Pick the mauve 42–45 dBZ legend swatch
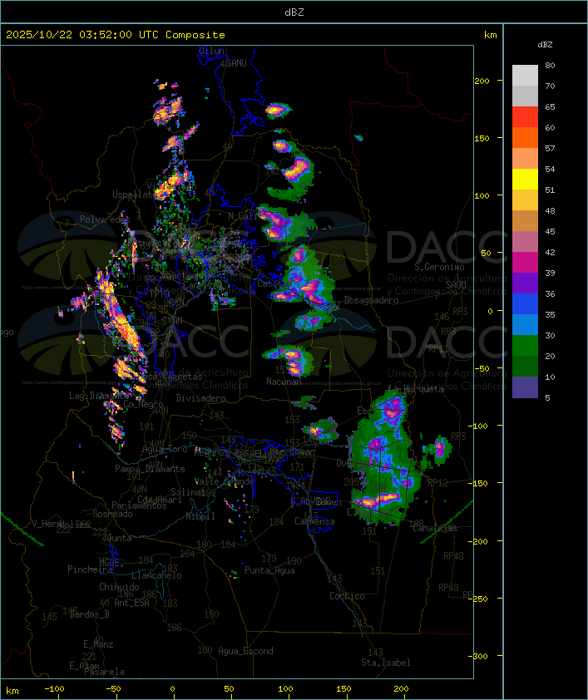588x700 pixels. click(x=525, y=242)
